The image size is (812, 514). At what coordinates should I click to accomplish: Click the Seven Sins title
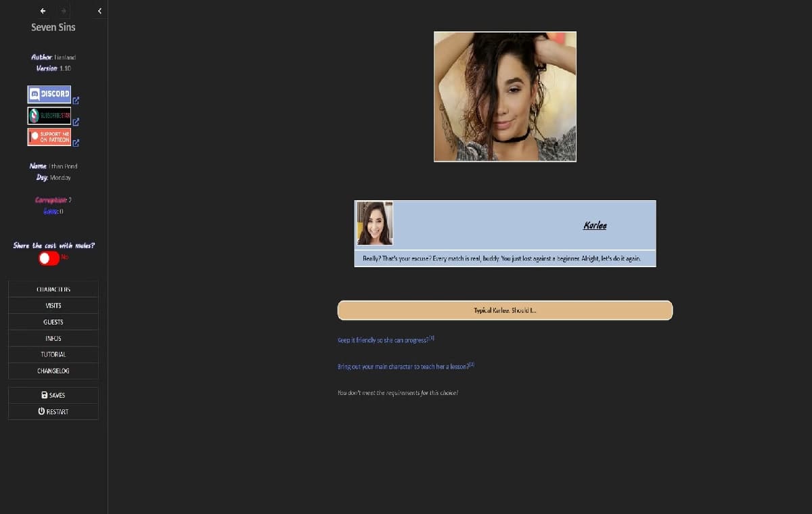click(x=53, y=28)
